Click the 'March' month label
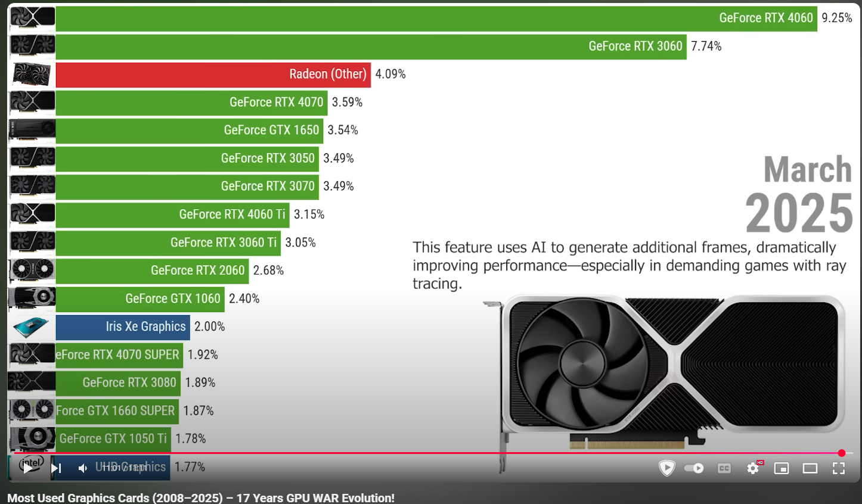 coord(808,169)
